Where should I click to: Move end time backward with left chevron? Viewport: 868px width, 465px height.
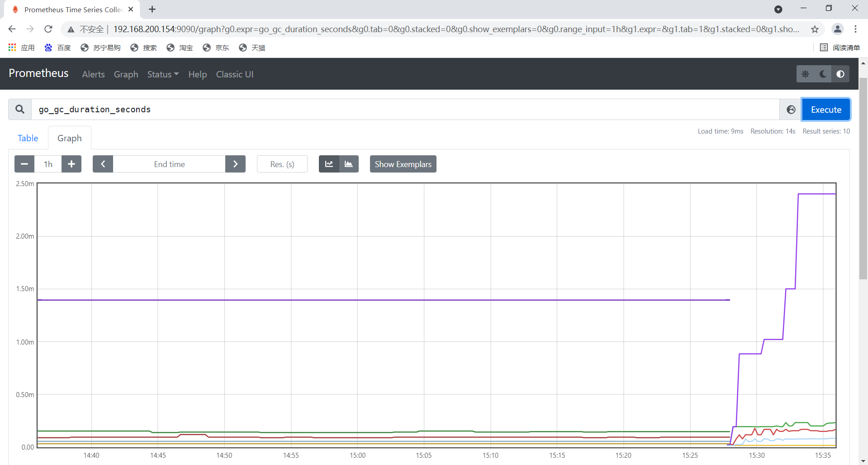(103, 164)
